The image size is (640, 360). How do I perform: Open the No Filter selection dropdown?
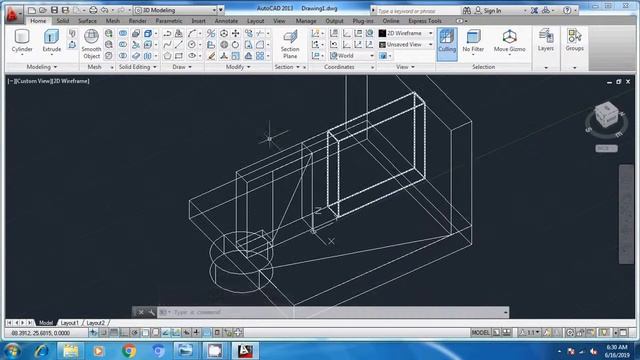[x=473, y=41]
